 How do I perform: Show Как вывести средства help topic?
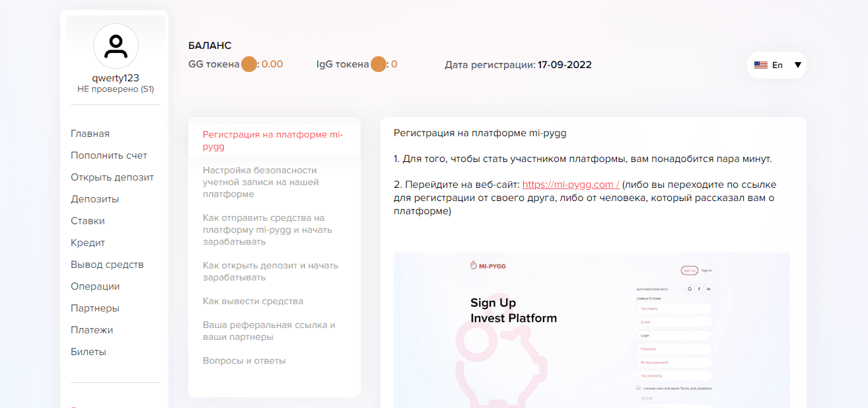point(253,301)
